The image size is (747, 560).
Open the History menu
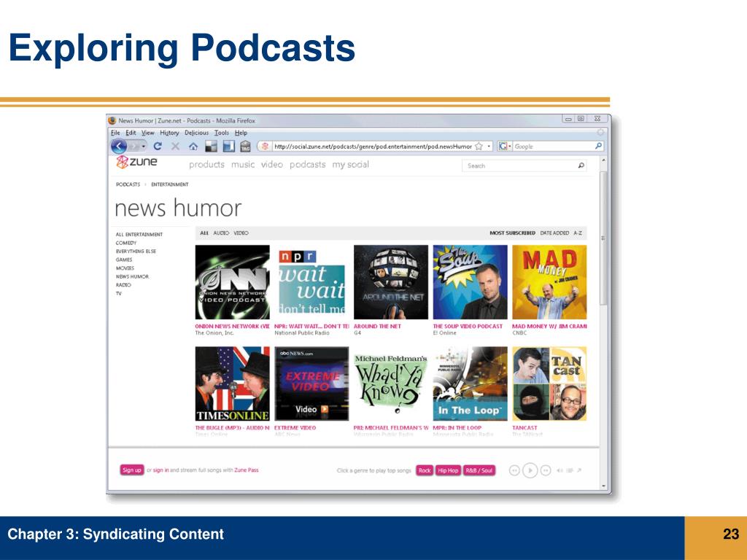point(169,133)
